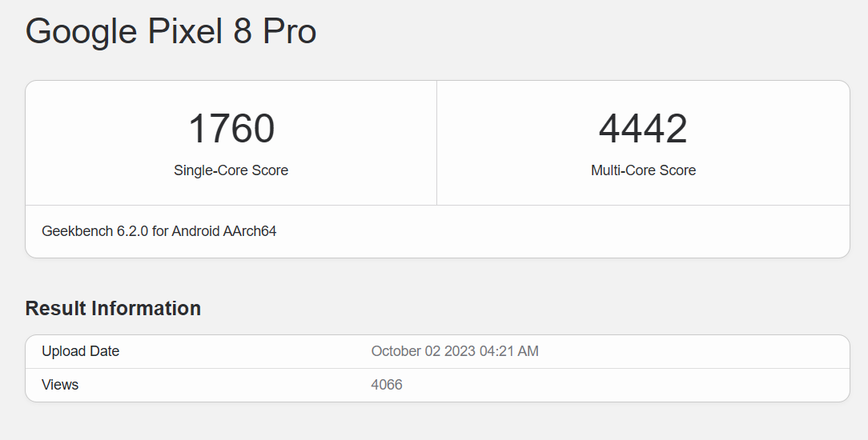This screenshot has height=440, width=868.
Task: Click the view count value 4066
Action: click(387, 385)
